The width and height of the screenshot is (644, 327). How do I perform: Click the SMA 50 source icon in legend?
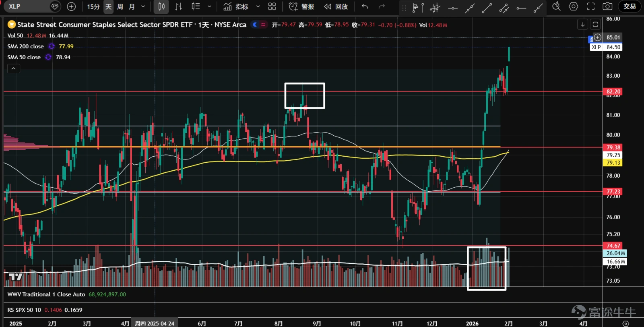point(48,57)
